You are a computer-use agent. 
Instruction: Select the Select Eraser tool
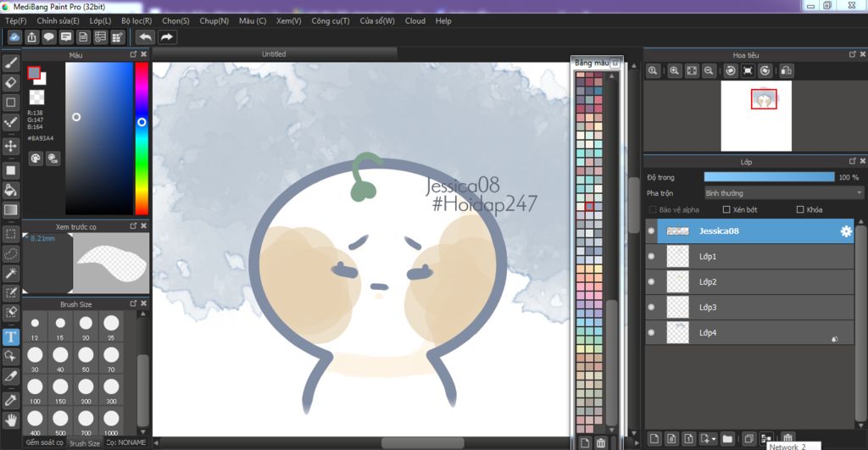tap(10, 313)
